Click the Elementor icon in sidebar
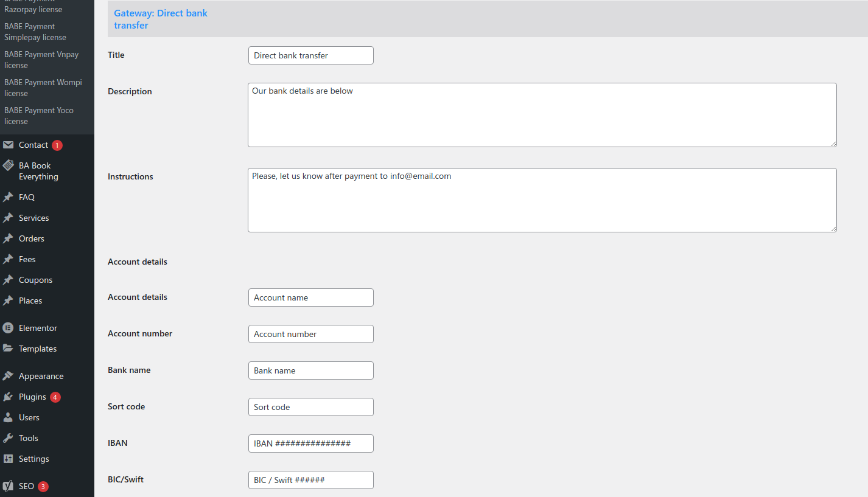Screen dimensions: 868x497 coord(8,328)
